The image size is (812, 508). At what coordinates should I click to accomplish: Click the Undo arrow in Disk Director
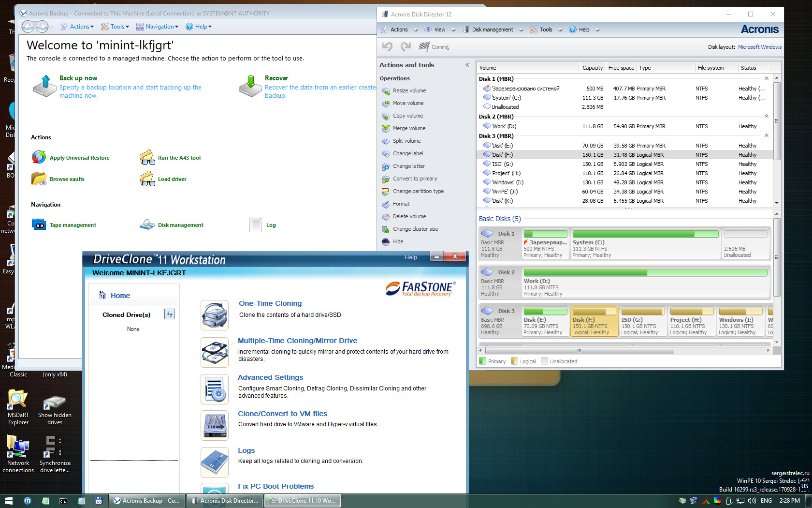[x=387, y=46]
